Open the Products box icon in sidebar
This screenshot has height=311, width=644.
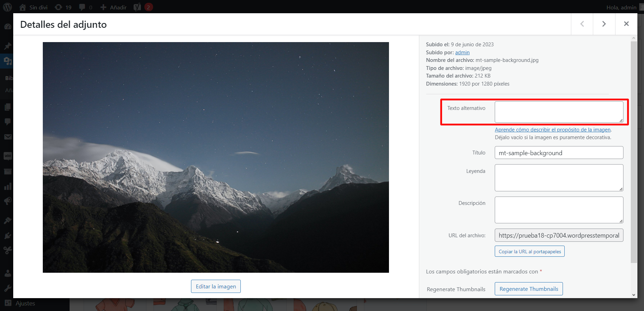click(x=7, y=171)
